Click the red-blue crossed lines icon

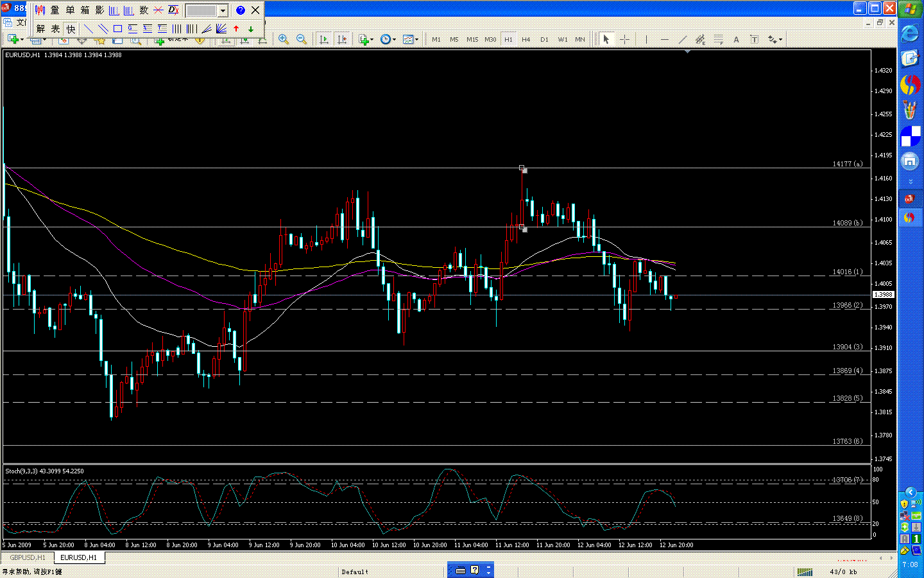pos(158,10)
